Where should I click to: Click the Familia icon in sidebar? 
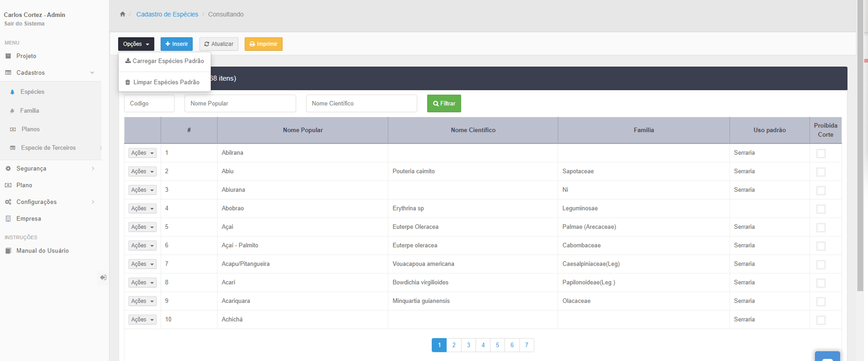coord(12,111)
